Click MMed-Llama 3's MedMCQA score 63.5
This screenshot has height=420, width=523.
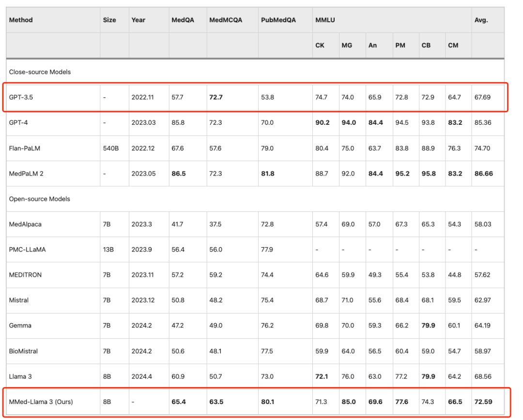pyautogui.click(x=216, y=402)
